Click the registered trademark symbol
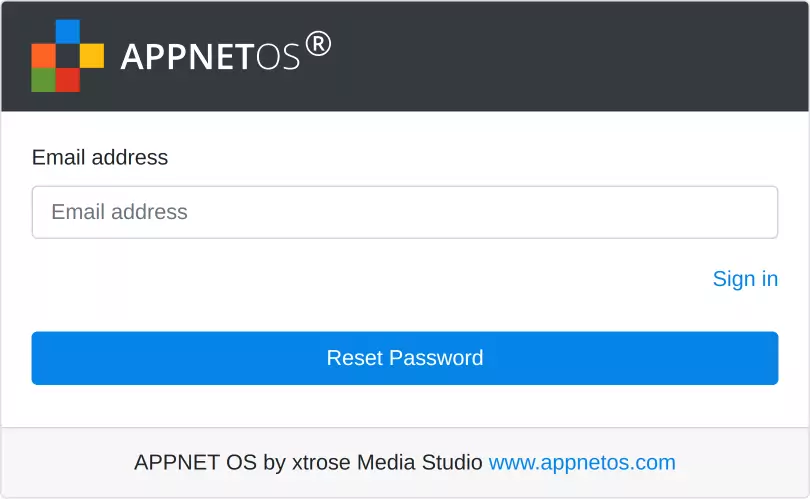Image resolution: width=810 pixels, height=499 pixels. click(x=318, y=44)
